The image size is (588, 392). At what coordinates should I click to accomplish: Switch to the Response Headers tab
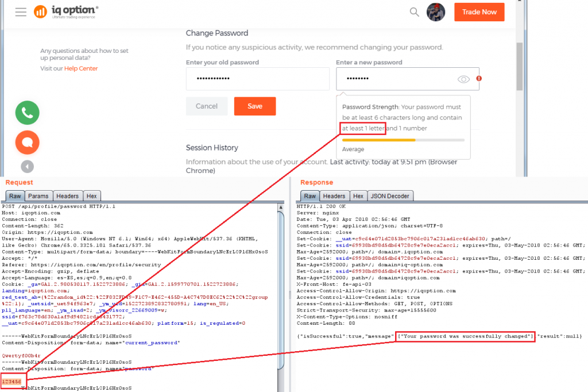click(334, 196)
